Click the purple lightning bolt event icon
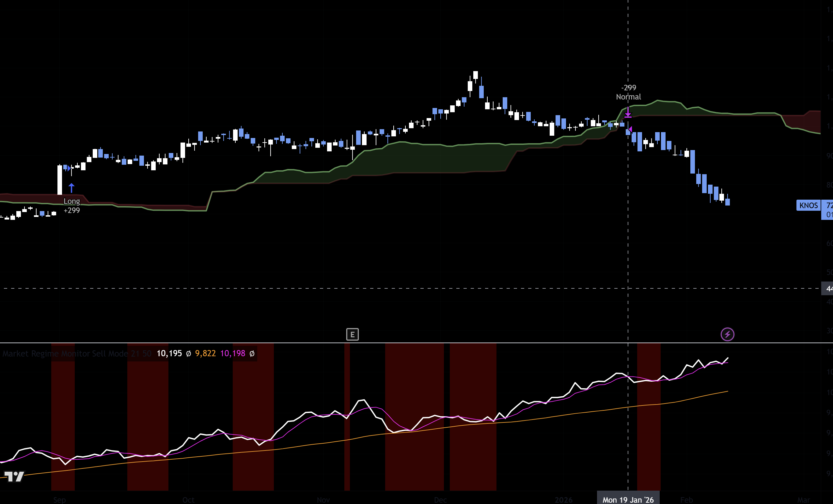This screenshot has width=833, height=504. [x=727, y=334]
